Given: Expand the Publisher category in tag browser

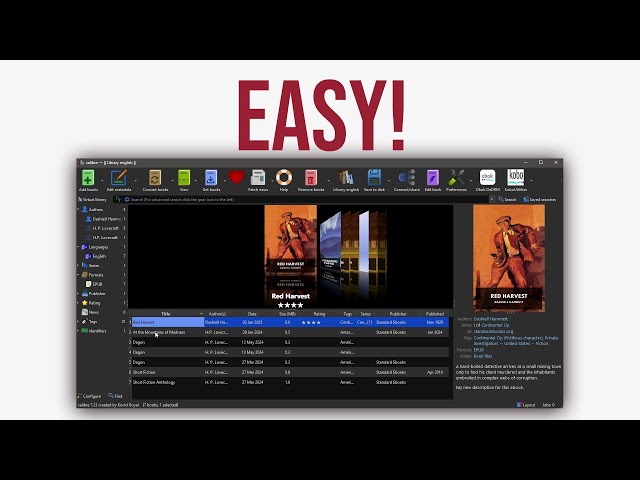Looking at the screenshot, I should pyautogui.click(x=78, y=293).
